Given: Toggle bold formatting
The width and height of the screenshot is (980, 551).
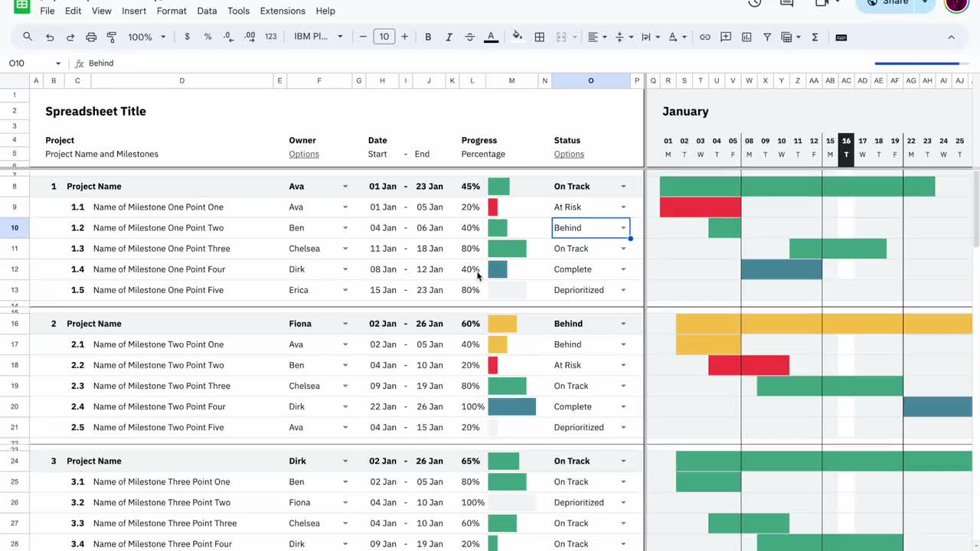Looking at the screenshot, I should tap(428, 36).
